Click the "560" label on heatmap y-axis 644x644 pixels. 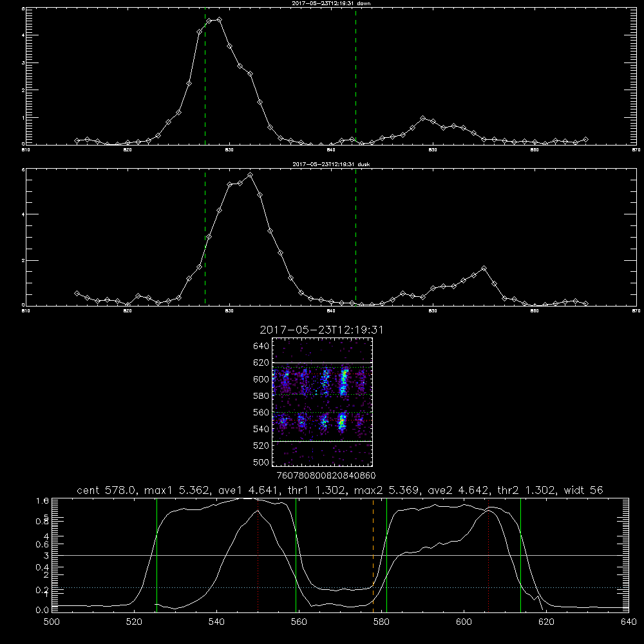261,412
